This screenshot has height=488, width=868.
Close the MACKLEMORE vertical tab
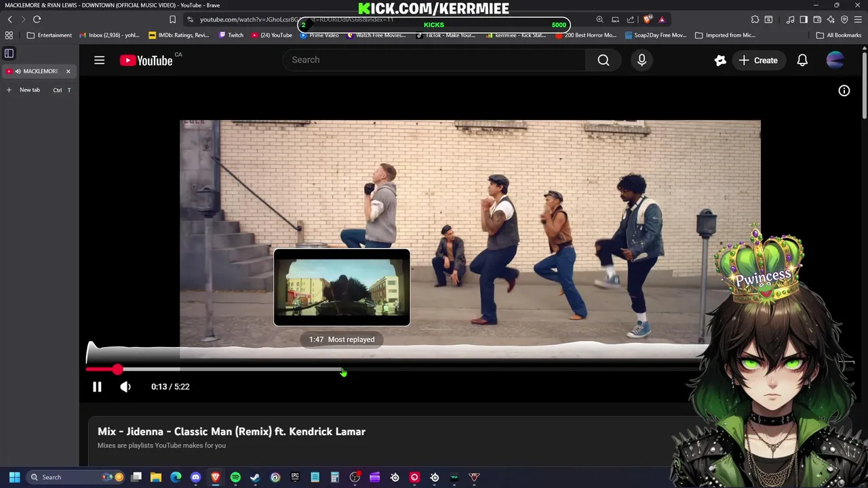pos(68,71)
